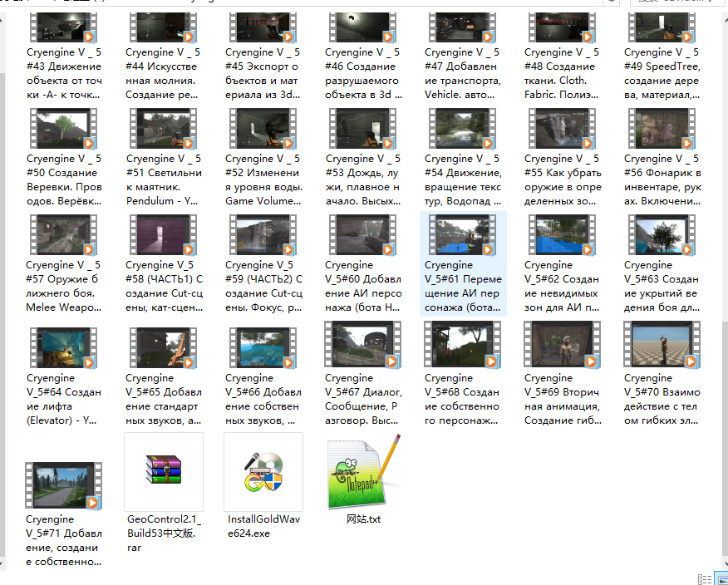Select Cryengine V_5 #43 video file icon
728x585 pixels.
coord(64,27)
